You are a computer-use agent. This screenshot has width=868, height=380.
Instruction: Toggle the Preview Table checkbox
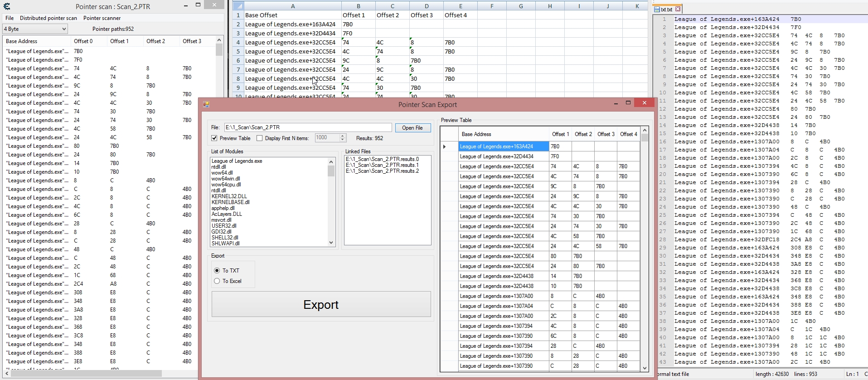point(214,138)
